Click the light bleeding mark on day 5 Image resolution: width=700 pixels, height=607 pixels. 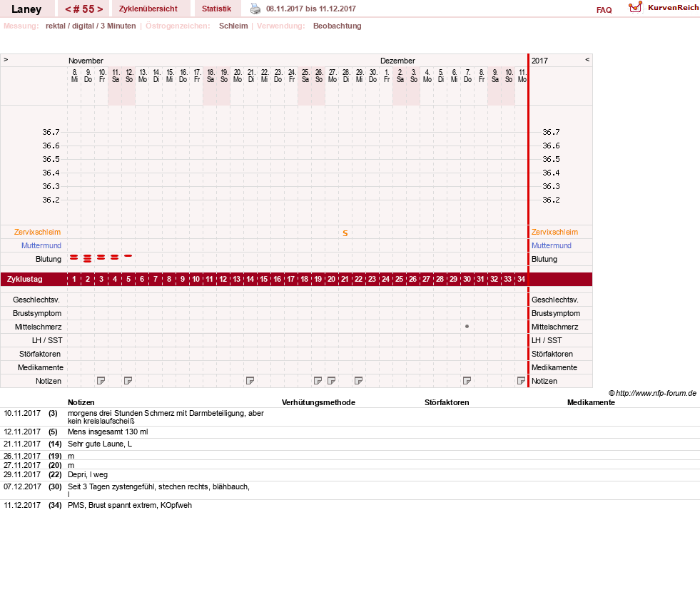click(x=128, y=256)
